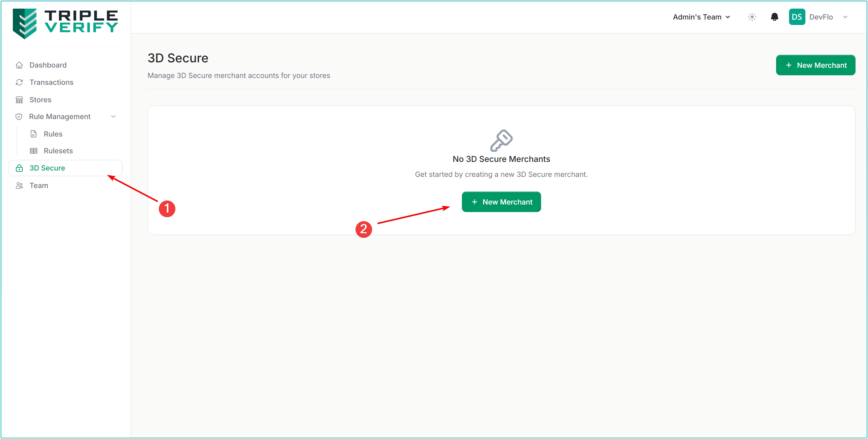This screenshot has width=868, height=439.
Task: Open the Transactions page
Action: tap(51, 82)
